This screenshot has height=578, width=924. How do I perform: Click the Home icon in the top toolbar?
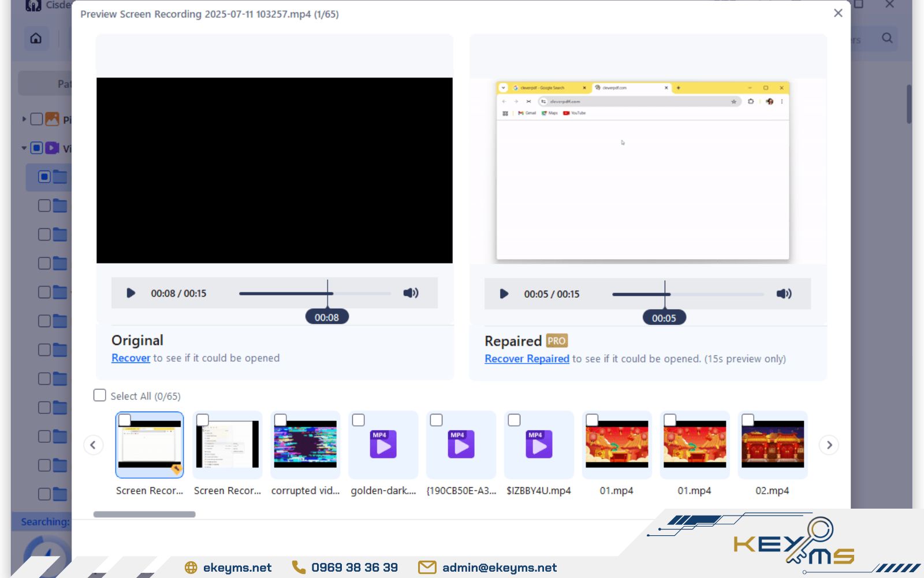click(x=36, y=39)
